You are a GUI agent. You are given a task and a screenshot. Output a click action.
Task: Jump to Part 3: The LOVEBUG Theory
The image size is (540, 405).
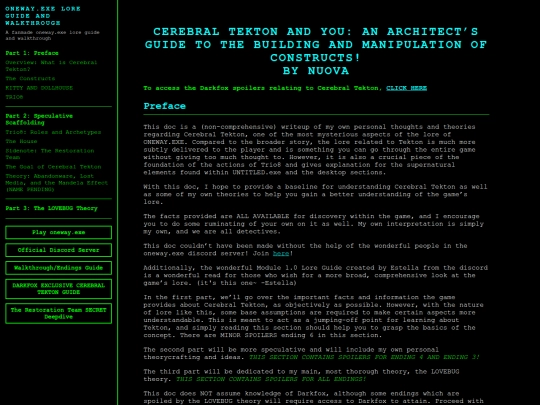coord(52,208)
